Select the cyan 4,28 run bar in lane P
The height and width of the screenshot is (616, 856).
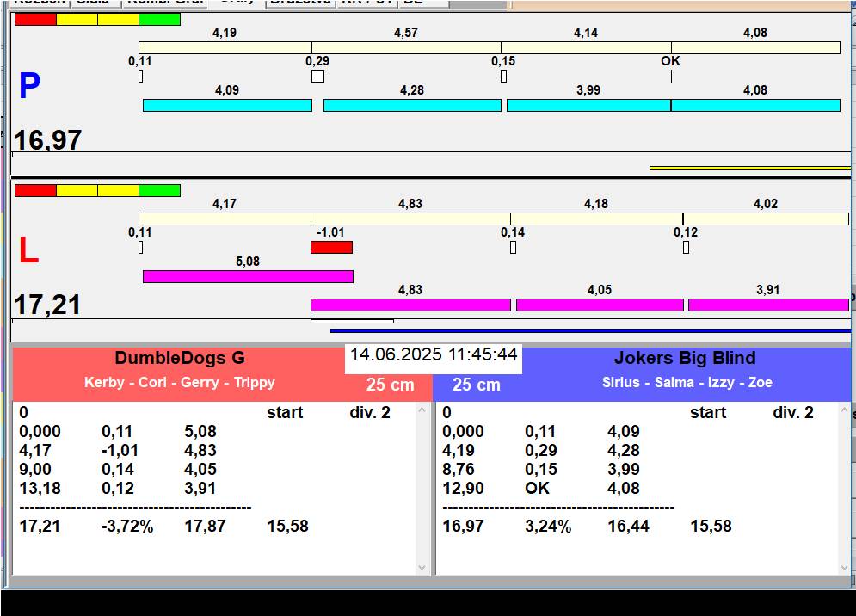(x=412, y=106)
